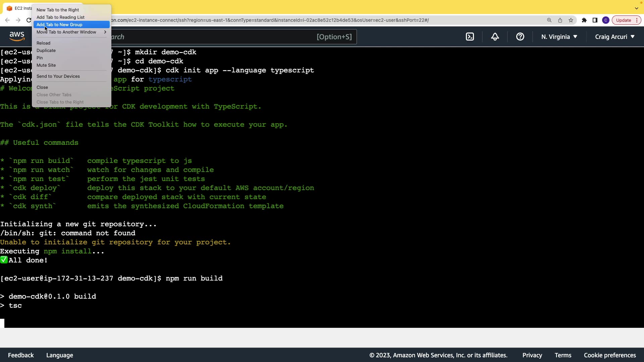Open the Chrome profile avatar
The width and height of the screenshot is (644, 362).
coord(606,20)
